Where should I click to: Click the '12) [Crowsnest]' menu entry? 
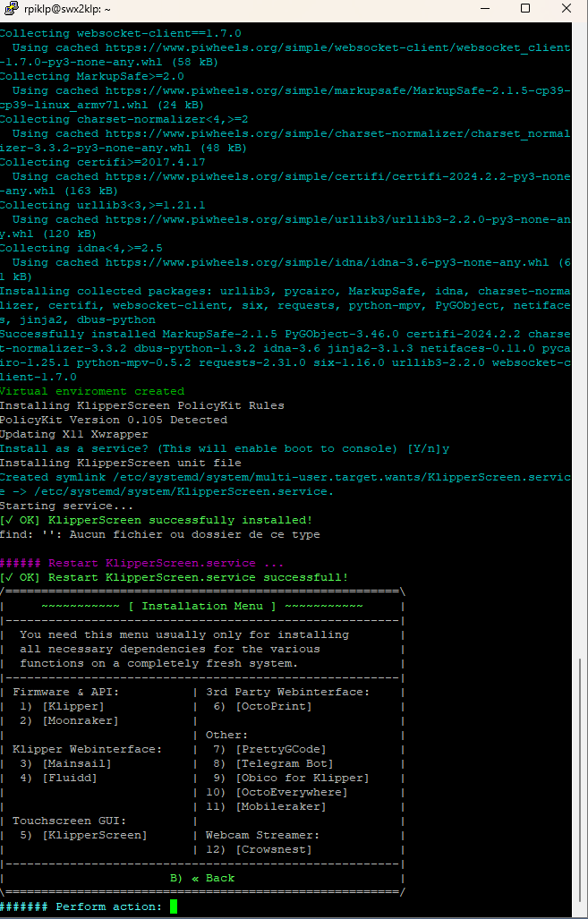tap(260, 849)
